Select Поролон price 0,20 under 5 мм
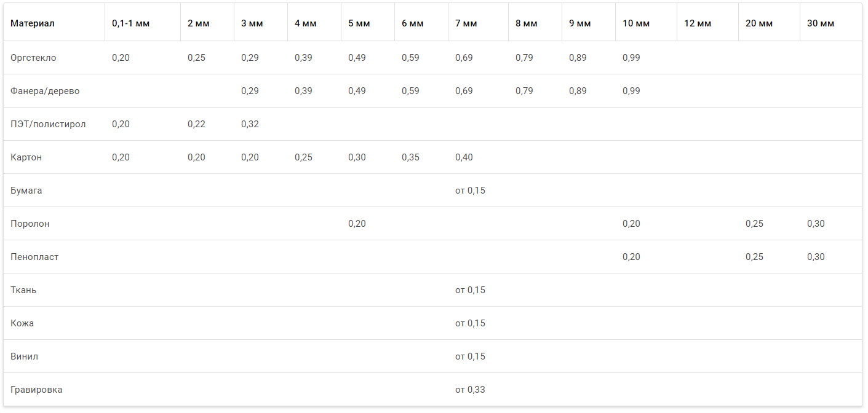The image size is (868, 413). coord(357,224)
